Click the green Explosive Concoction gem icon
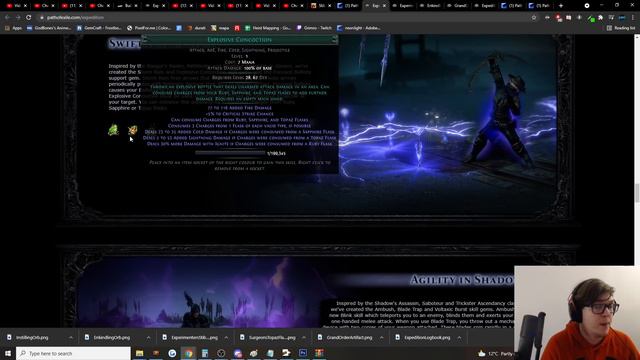 point(113,130)
